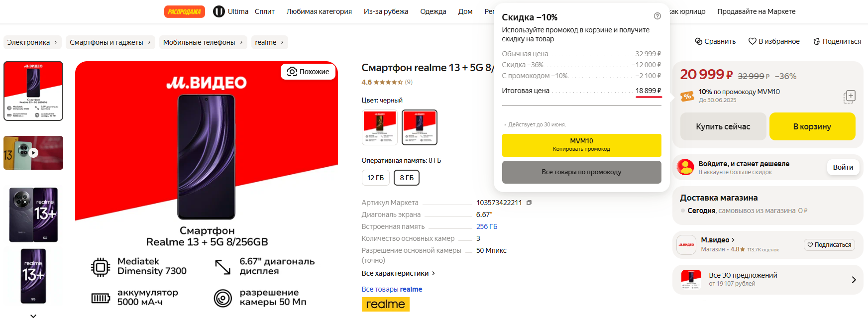Open the Одежда menu category
The image size is (868, 324).
[x=433, y=11]
